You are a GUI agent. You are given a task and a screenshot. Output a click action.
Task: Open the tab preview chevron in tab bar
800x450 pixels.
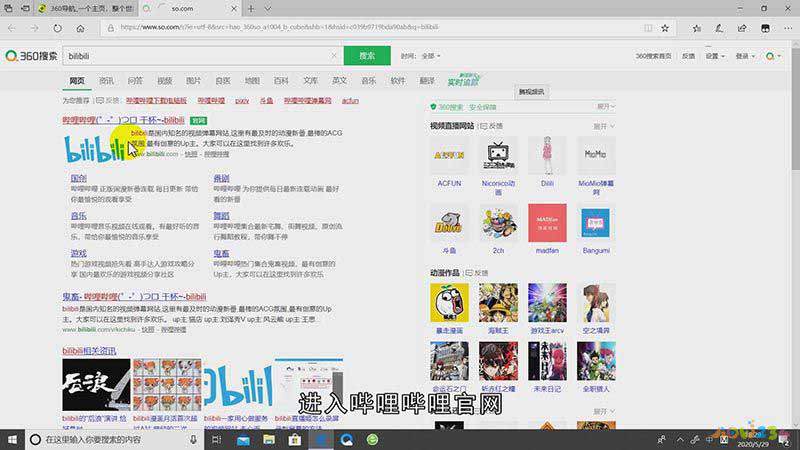268,9
